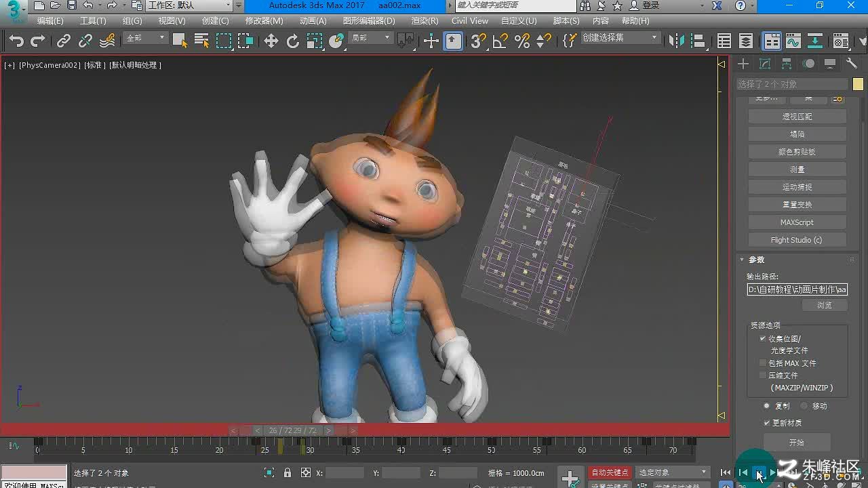Viewport: 868px width, 488px height.
Task: Toggle the 收集位图/光度学文件 checkbox
Action: click(763, 338)
